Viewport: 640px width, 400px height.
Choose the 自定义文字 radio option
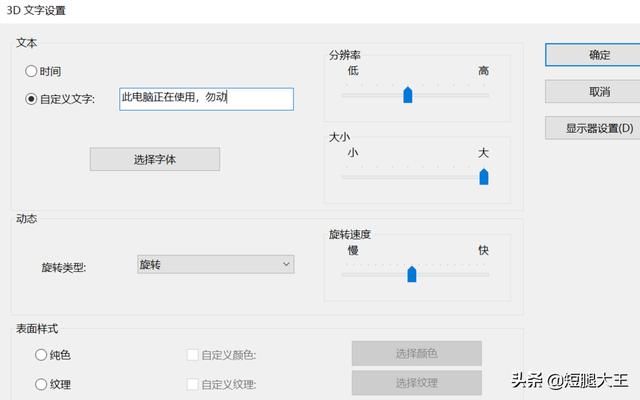click(x=32, y=99)
